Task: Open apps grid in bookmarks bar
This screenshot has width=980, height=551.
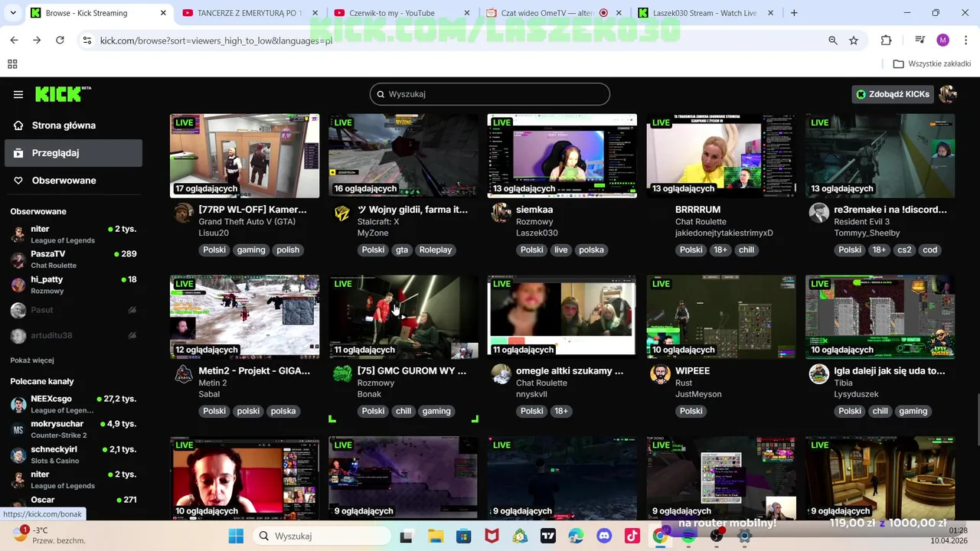Action: [x=12, y=64]
